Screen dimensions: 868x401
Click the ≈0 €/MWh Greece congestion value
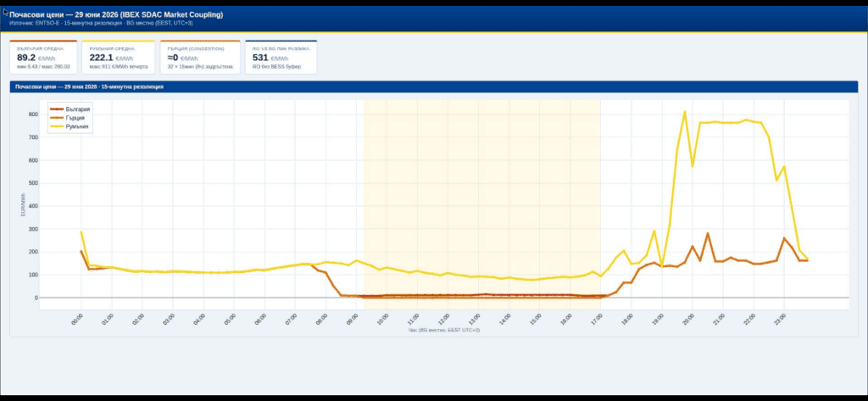(184, 58)
